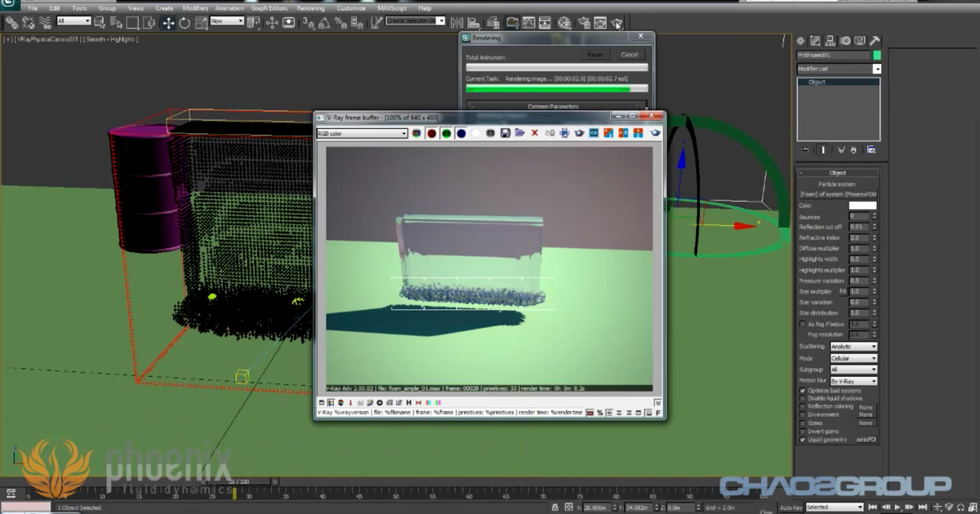
Task: Toggle the Gizmo checkbox
Action: (x=802, y=423)
